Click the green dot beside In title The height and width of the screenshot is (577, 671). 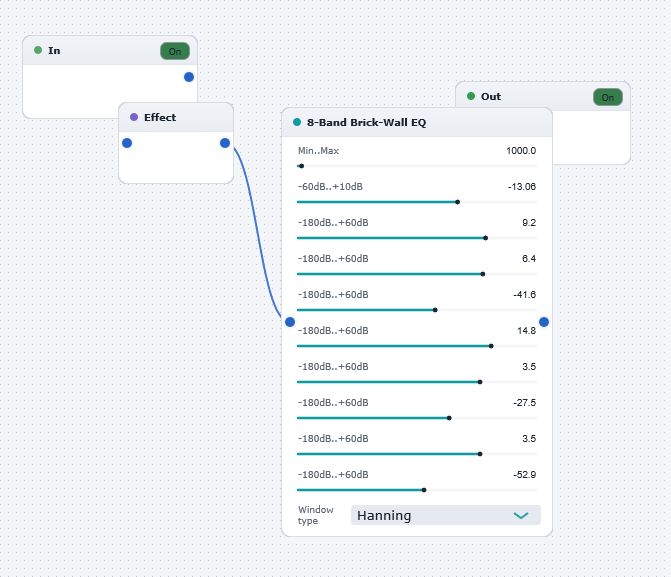pyautogui.click(x=38, y=50)
